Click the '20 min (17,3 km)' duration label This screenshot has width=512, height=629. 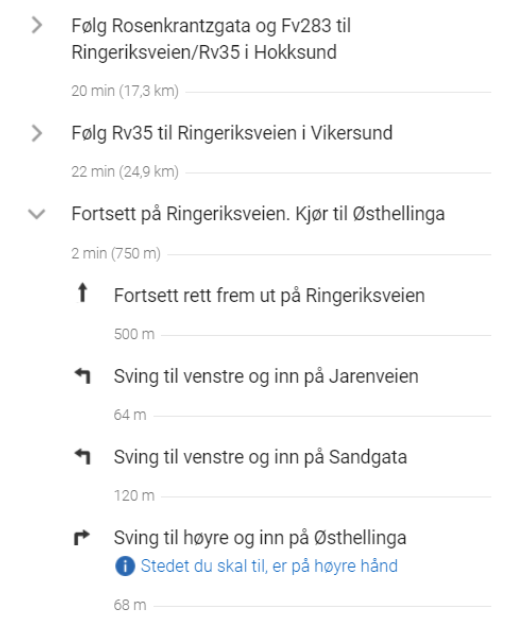click(125, 91)
